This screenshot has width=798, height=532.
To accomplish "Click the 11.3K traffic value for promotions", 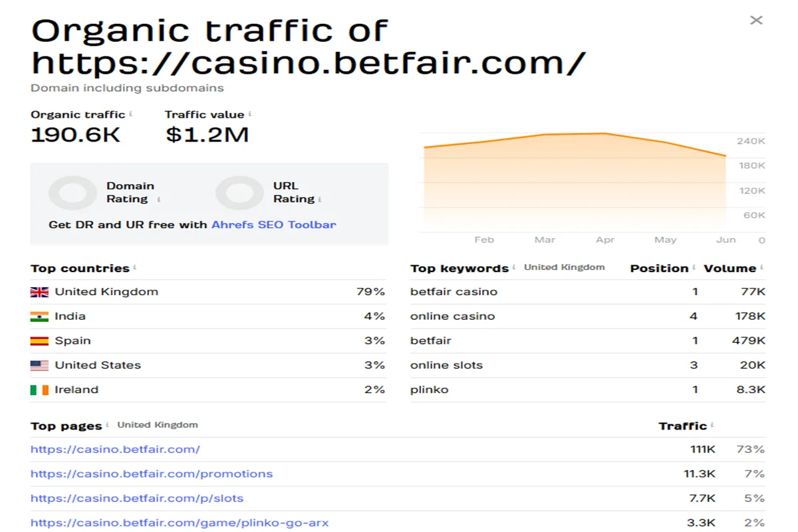I will (x=700, y=474).
